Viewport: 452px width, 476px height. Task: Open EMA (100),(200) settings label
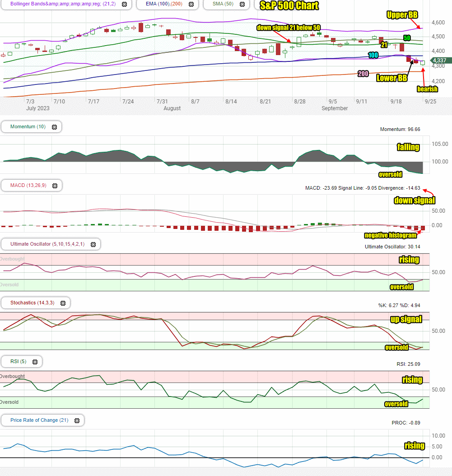pos(164,4)
